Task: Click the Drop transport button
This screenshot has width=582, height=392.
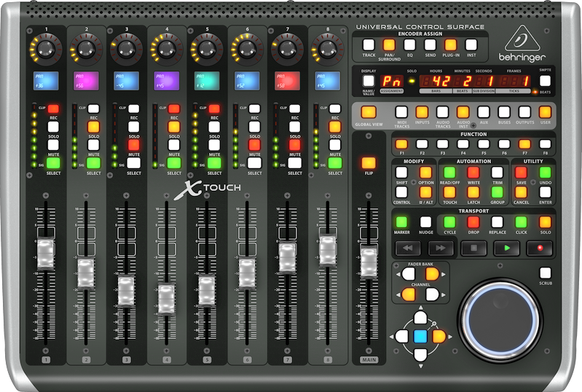Action: (x=473, y=222)
